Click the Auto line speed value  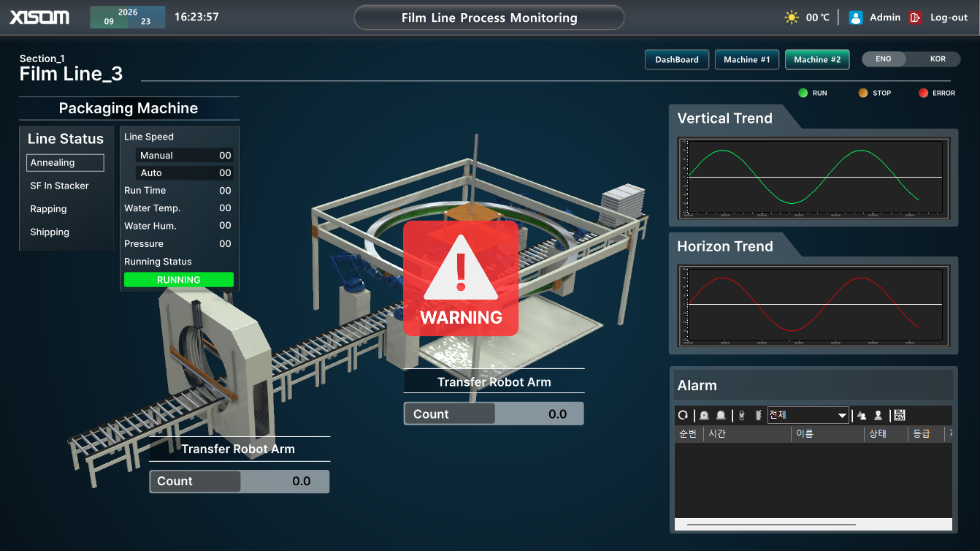225,172
